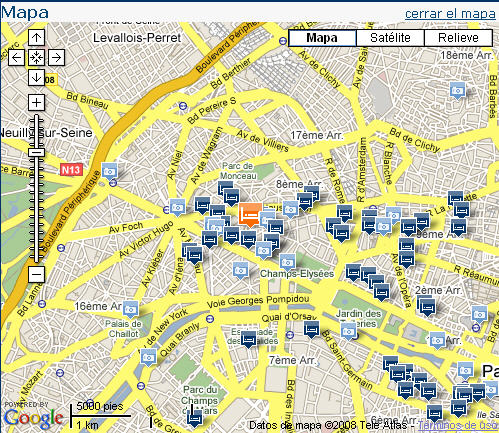Open the 'Términos de uso' link

(458, 425)
